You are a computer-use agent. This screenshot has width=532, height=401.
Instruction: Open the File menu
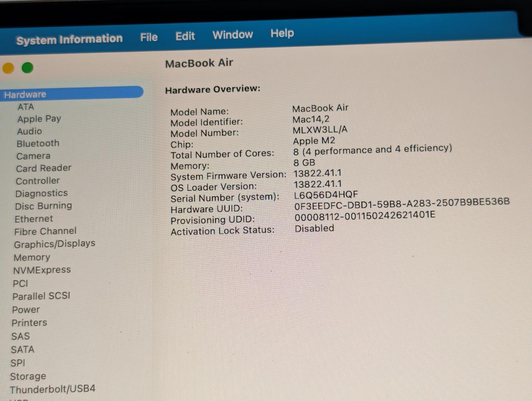click(149, 37)
